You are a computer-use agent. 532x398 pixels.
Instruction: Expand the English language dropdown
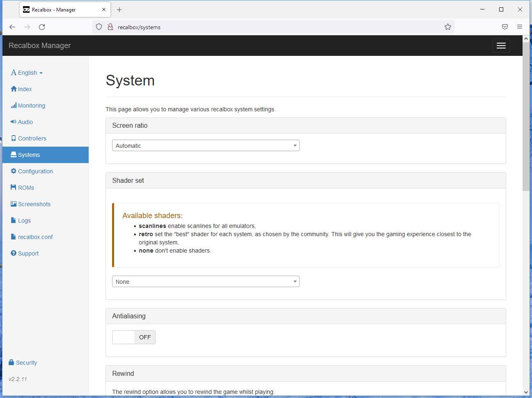click(30, 73)
